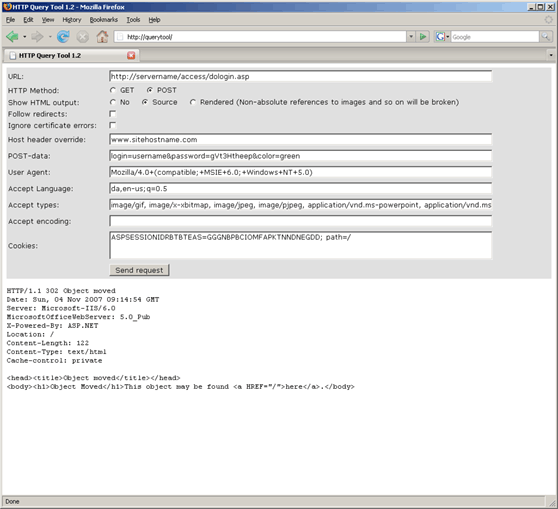The height and width of the screenshot is (509, 558).
Task: Click into the URL input field
Action: (x=300, y=76)
